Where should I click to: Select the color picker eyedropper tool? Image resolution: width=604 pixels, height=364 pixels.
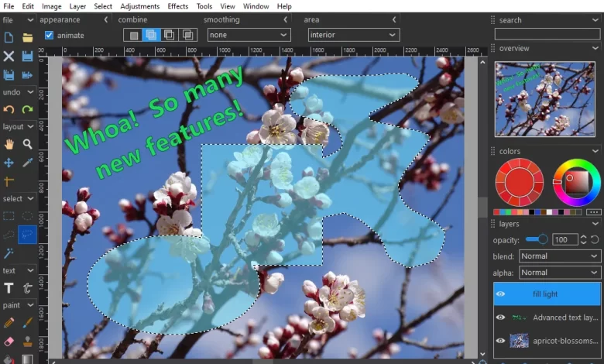27,163
